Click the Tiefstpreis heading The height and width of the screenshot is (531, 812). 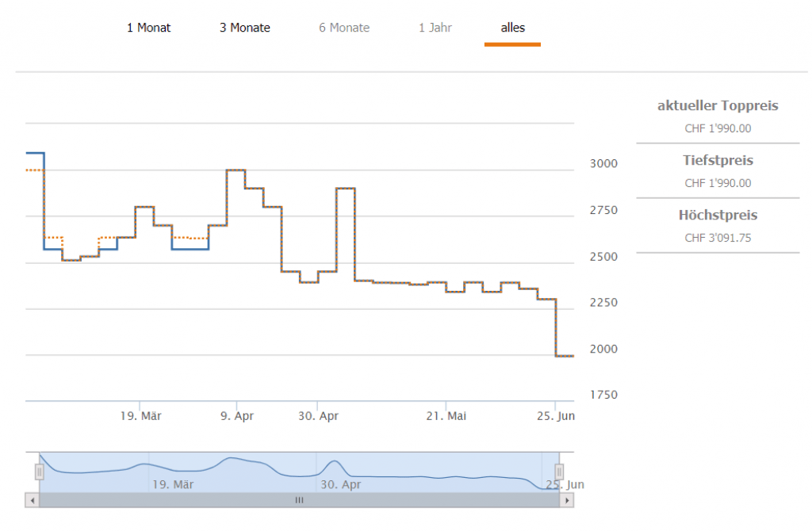tap(718, 160)
